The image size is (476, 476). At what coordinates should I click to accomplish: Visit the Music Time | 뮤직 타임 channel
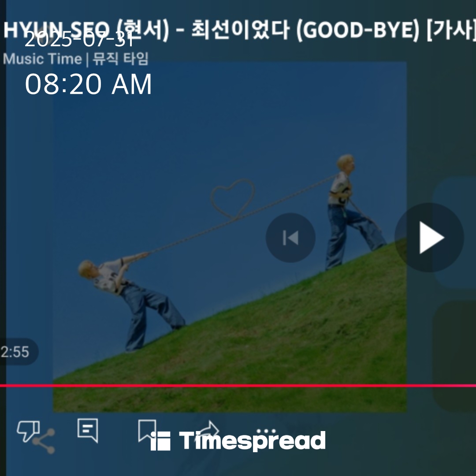pyautogui.click(x=76, y=59)
